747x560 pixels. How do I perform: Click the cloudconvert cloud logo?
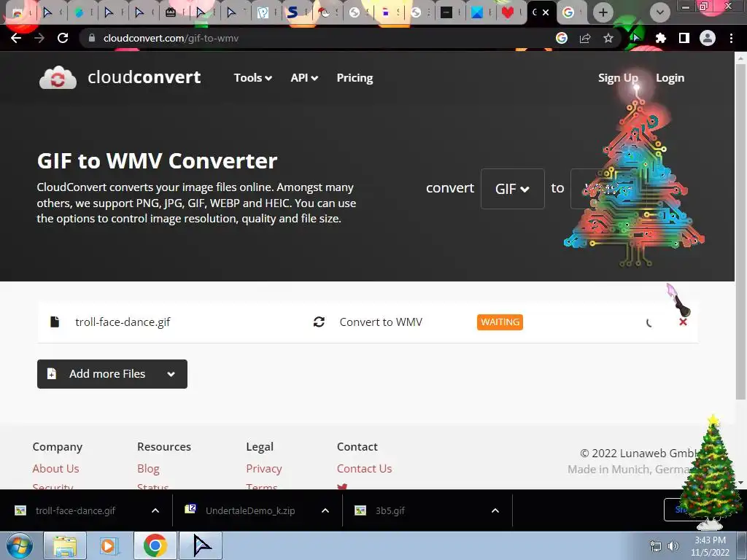pos(58,77)
